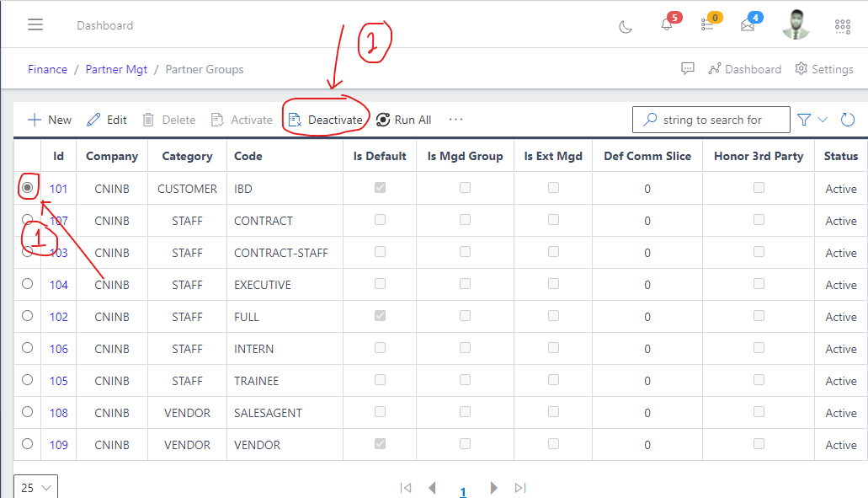Open the apps grid menu
868x498 pixels.
(x=842, y=25)
